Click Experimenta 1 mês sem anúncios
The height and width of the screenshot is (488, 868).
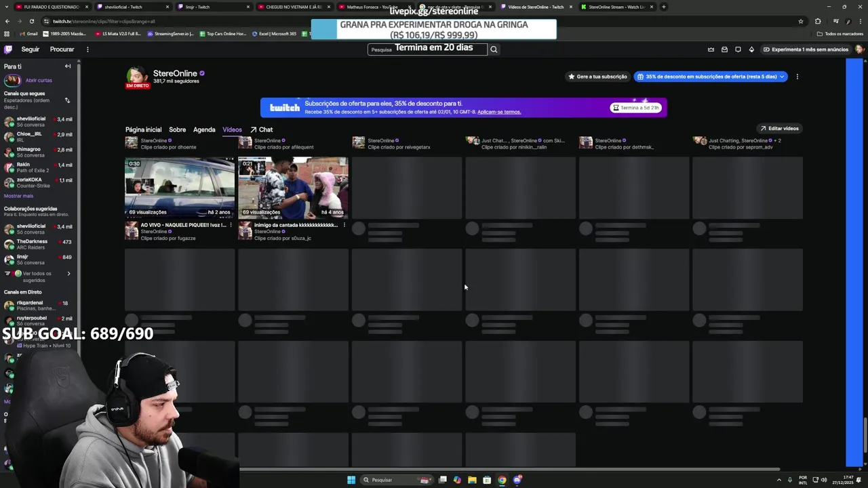806,49
